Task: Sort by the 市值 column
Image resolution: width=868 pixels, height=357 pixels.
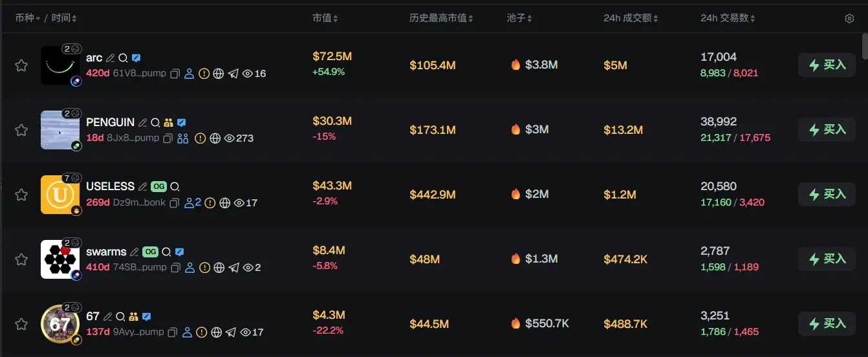Action: pos(325,18)
